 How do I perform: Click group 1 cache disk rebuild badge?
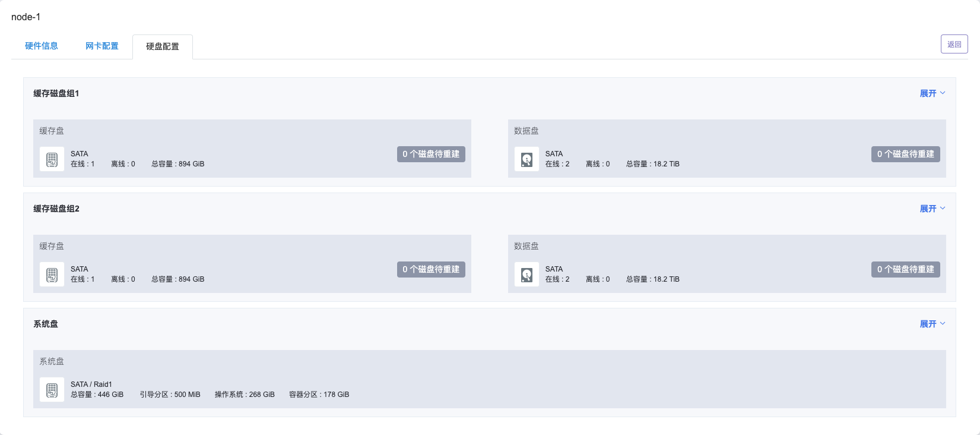tap(431, 154)
